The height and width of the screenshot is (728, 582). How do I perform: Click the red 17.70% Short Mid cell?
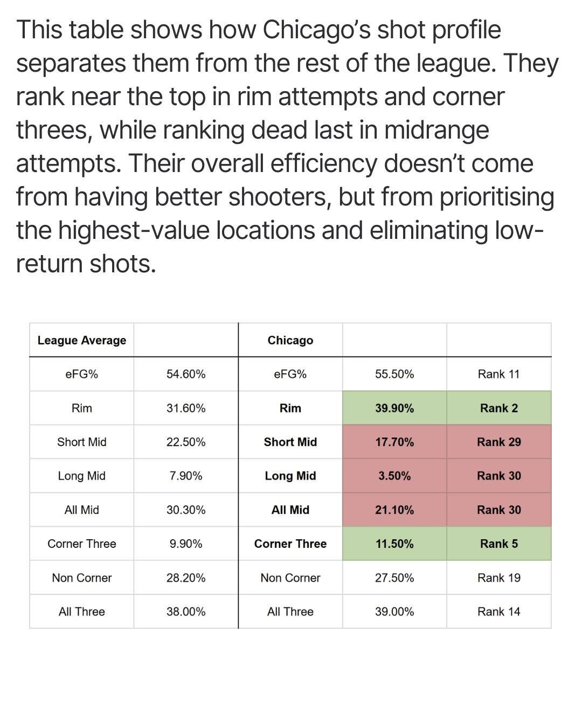click(x=394, y=442)
